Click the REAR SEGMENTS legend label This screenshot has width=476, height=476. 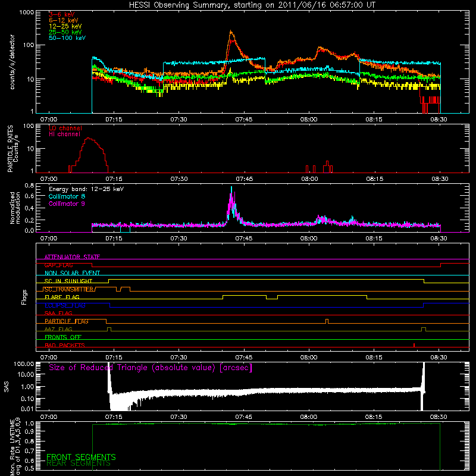[79, 464]
